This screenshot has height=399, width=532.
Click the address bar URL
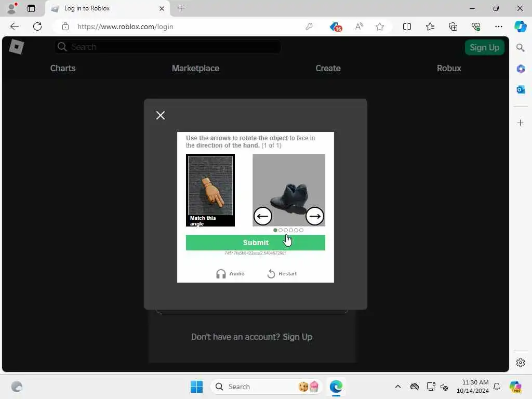point(125,26)
